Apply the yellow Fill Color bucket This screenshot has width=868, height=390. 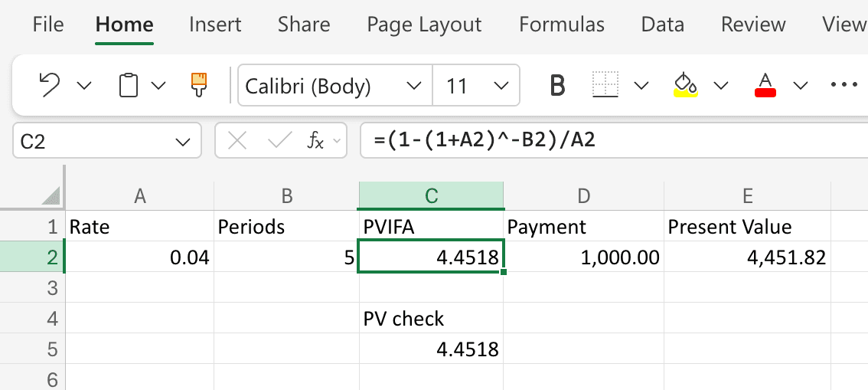coord(685,85)
